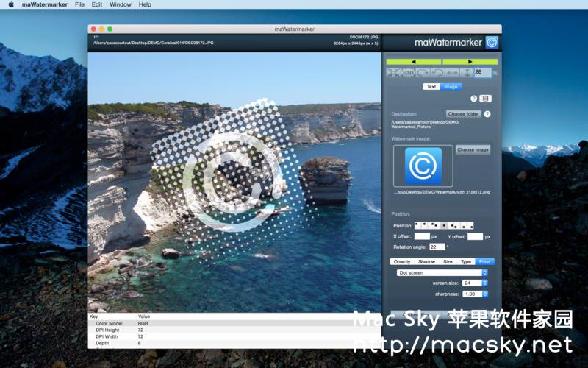Image resolution: width=588 pixels, height=368 pixels.
Task: Click the X offset input field
Action: pos(422,236)
